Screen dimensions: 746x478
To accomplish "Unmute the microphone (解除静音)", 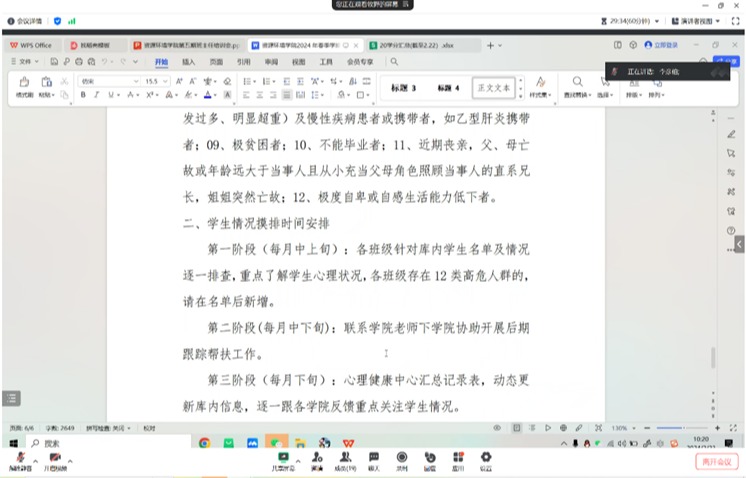I will (x=19, y=459).
